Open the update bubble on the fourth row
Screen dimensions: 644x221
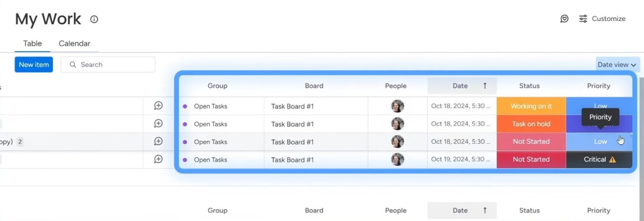[158, 159]
